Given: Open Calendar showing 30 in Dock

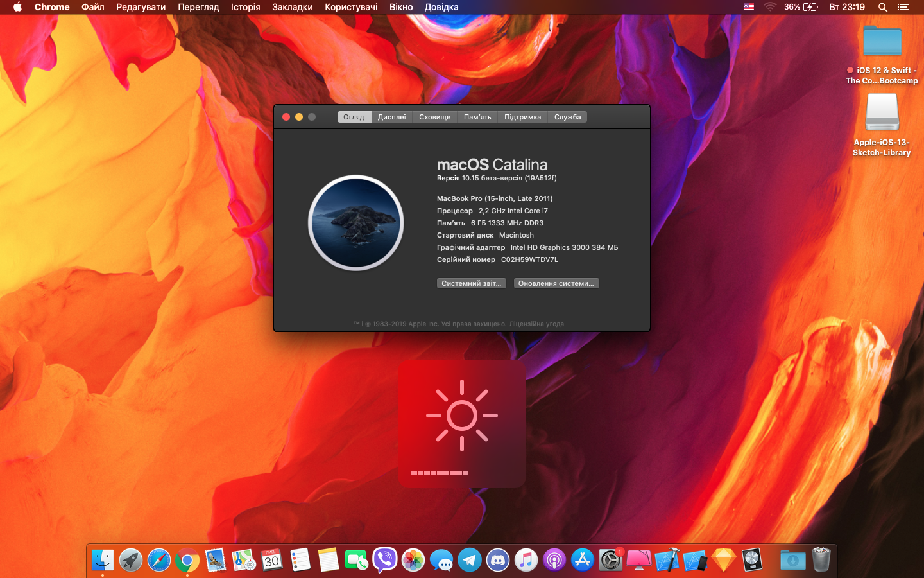Looking at the screenshot, I should click(x=272, y=560).
